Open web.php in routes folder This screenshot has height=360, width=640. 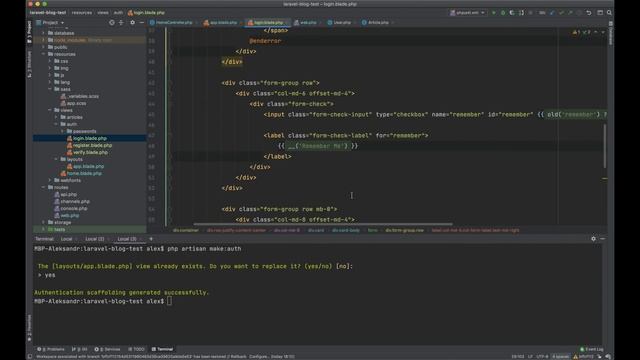(69, 216)
